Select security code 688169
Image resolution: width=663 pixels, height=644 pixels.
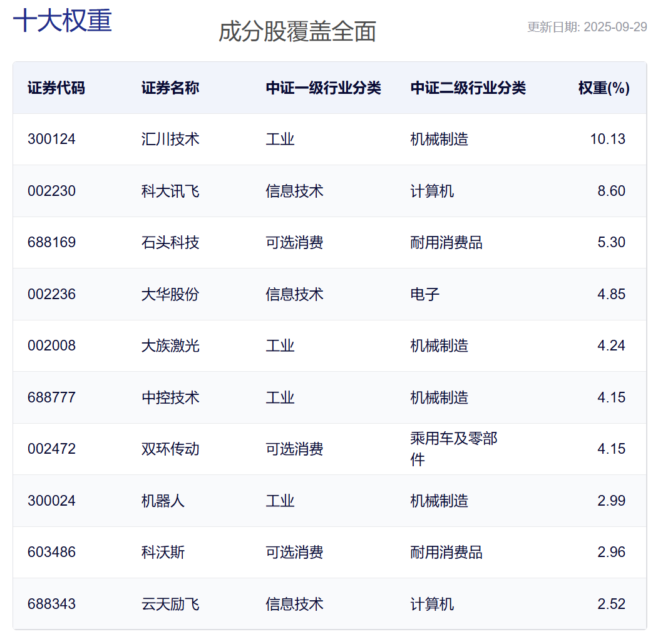pos(51,243)
